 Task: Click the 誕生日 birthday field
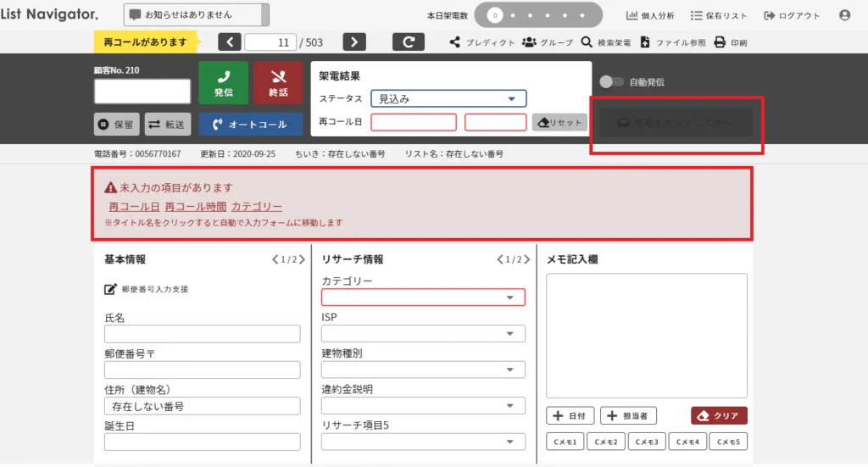tap(202, 442)
